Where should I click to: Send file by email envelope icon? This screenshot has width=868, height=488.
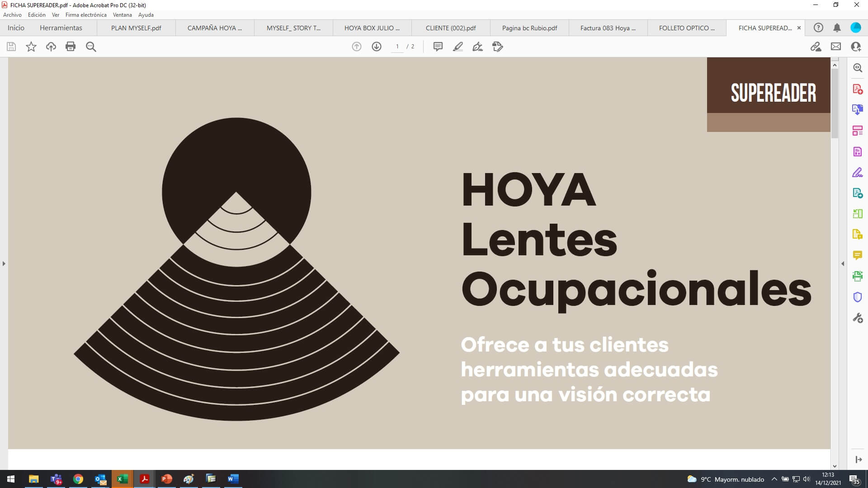point(836,47)
